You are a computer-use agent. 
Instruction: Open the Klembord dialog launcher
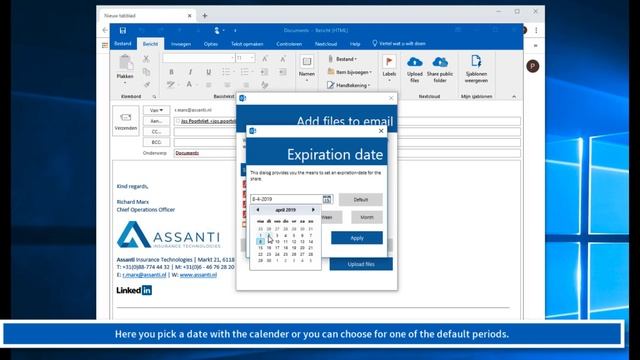pos(154,97)
